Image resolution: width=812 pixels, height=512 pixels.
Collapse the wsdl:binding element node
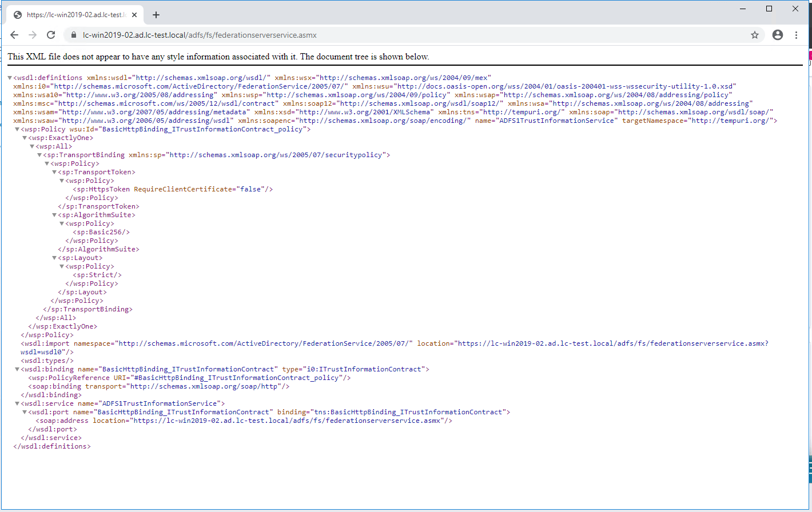(17, 369)
